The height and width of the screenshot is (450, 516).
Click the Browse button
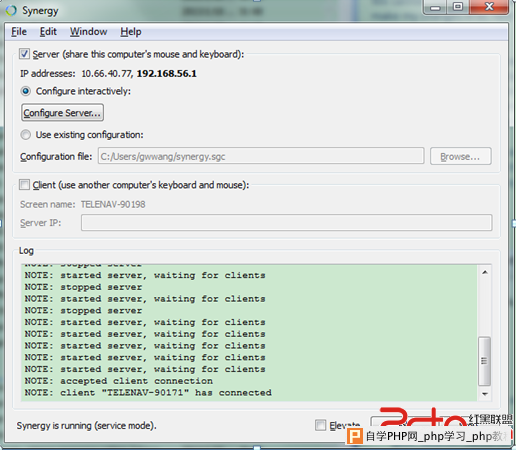(x=461, y=156)
